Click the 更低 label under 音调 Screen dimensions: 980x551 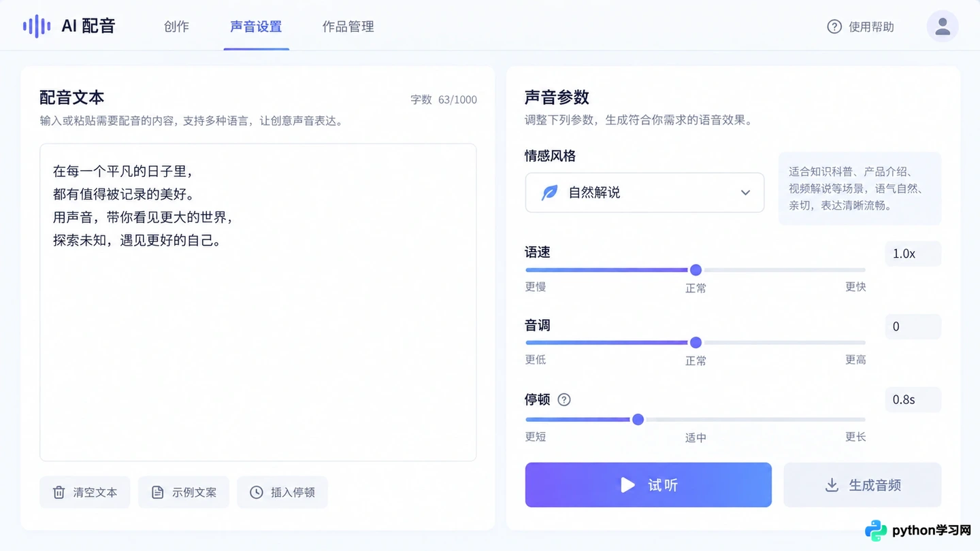(x=536, y=359)
